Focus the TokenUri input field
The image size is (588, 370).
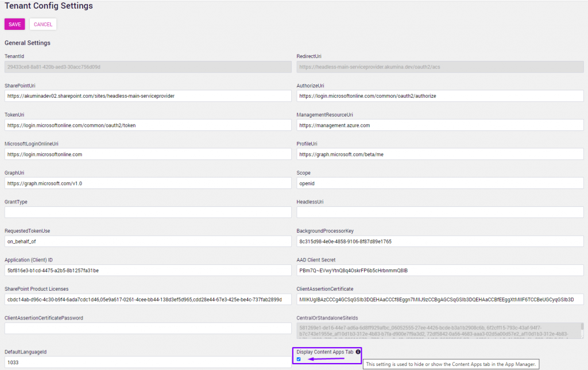(x=148, y=125)
